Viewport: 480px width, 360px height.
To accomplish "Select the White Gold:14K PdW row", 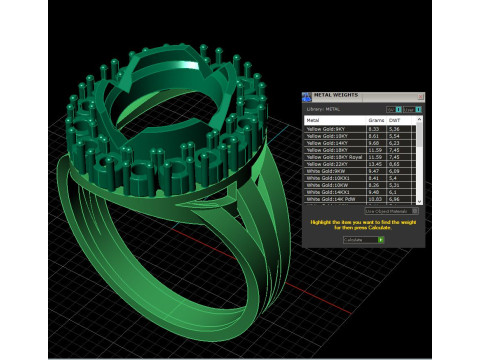I will [360, 199].
